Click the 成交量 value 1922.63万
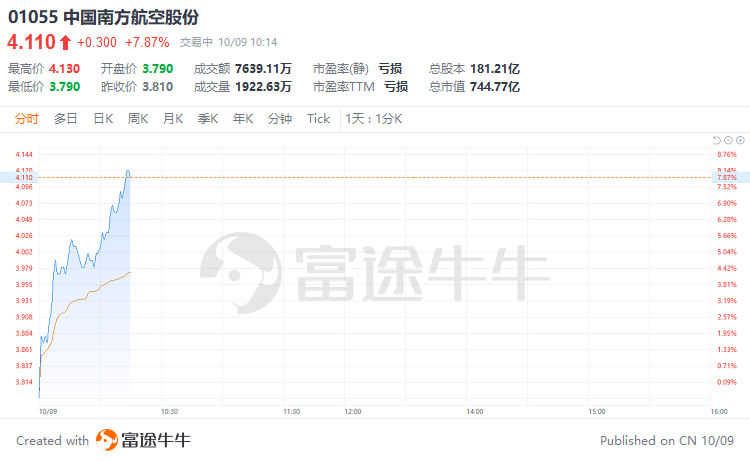Image resolution: width=750 pixels, height=461 pixels. (263, 87)
